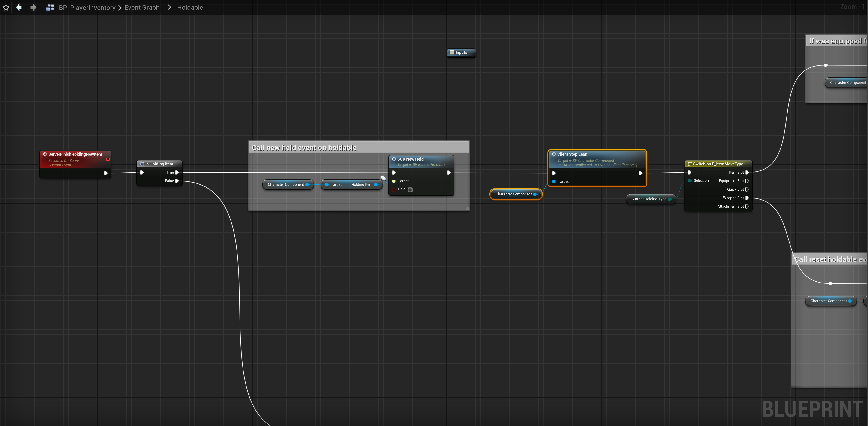
Task: Click the False exec output pin
Action: (177, 181)
